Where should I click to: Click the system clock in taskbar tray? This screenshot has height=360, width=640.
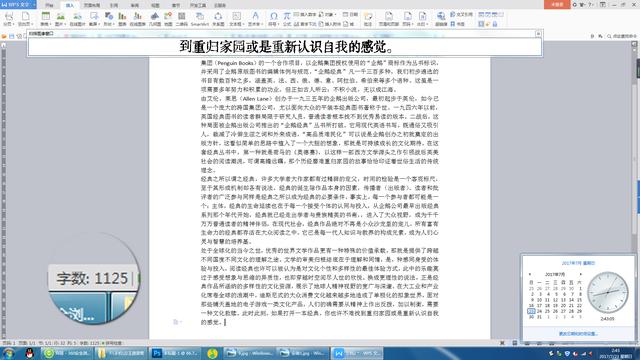615,353
